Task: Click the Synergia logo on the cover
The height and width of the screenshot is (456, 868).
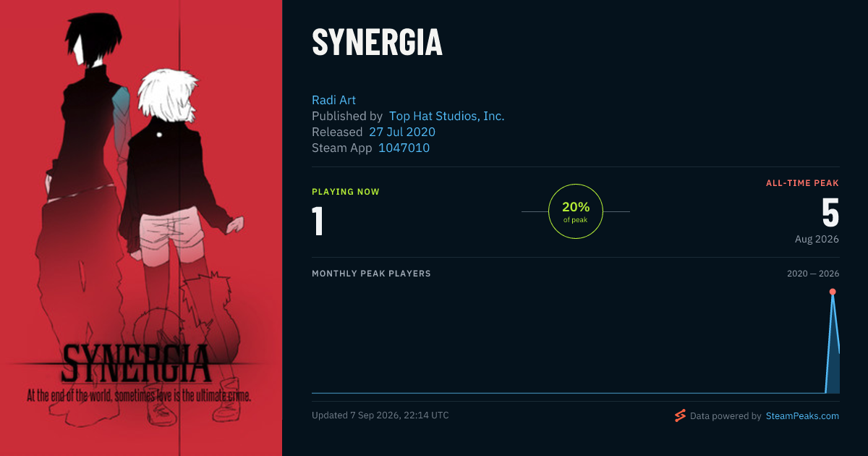Action: point(137,363)
